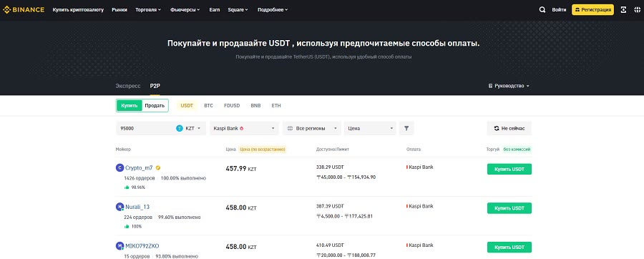
Task: Expand the Фьючерсы menu
Action: click(185, 9)
